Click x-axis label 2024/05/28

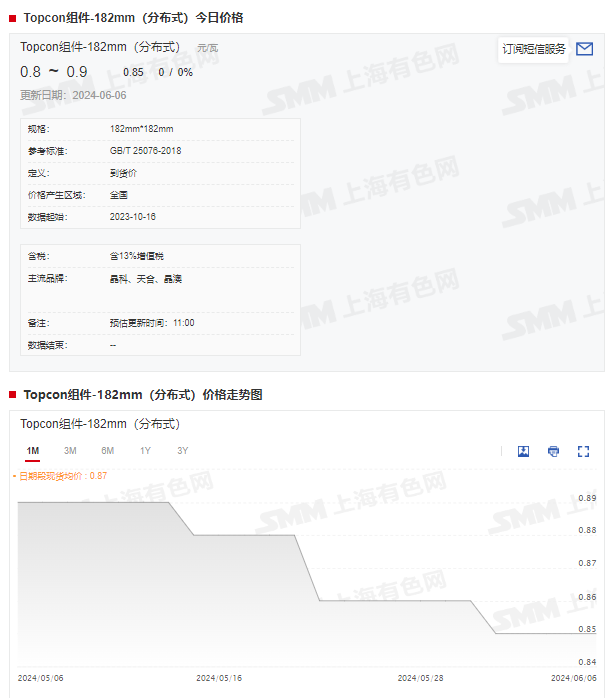coord(420,678)
